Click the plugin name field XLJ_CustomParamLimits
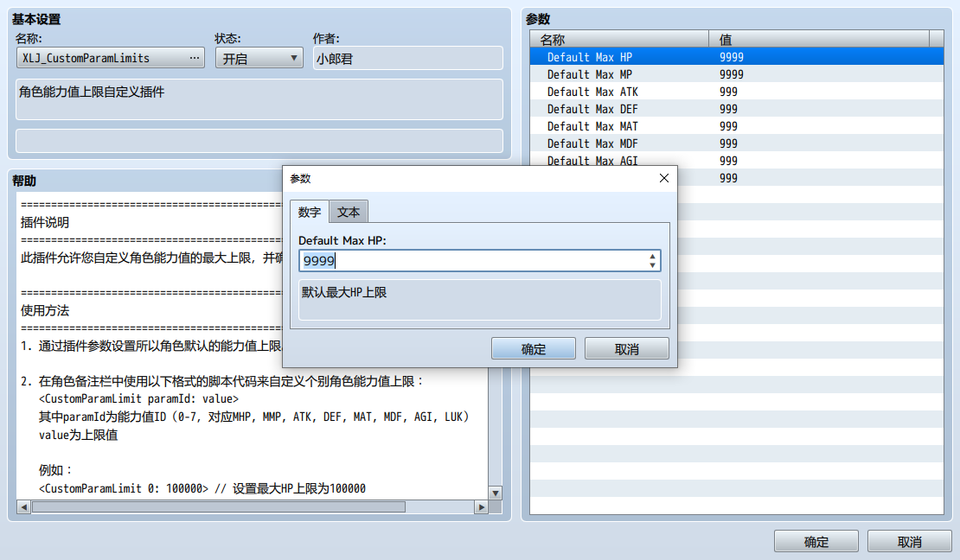The height and width of the screenshot is (560, 960). pyautogui.click(x=110, y=58)
